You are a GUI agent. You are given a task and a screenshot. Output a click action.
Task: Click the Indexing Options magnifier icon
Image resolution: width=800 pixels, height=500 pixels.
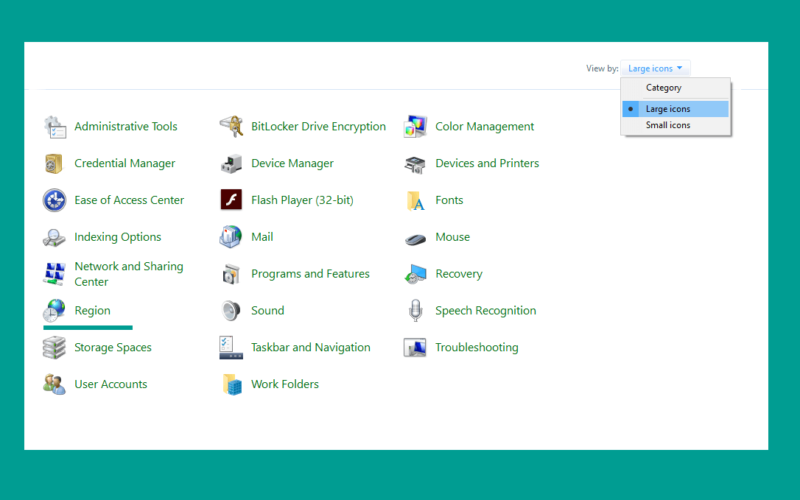tap(54, 237)
